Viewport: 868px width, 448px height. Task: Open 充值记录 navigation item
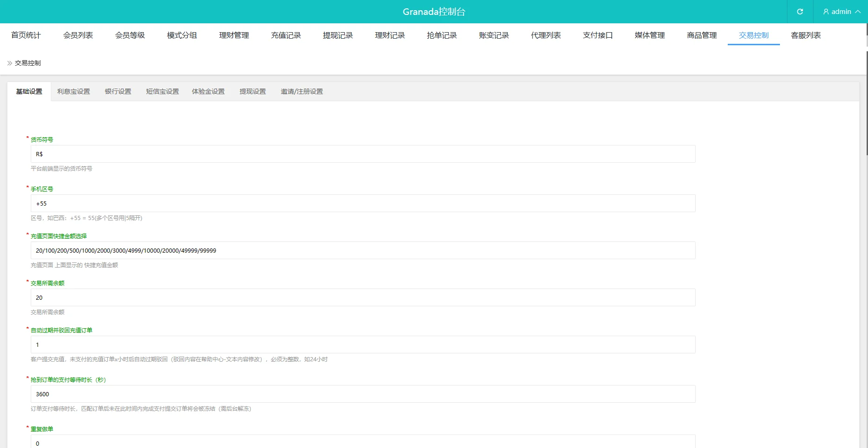click(x=286, y=35)
